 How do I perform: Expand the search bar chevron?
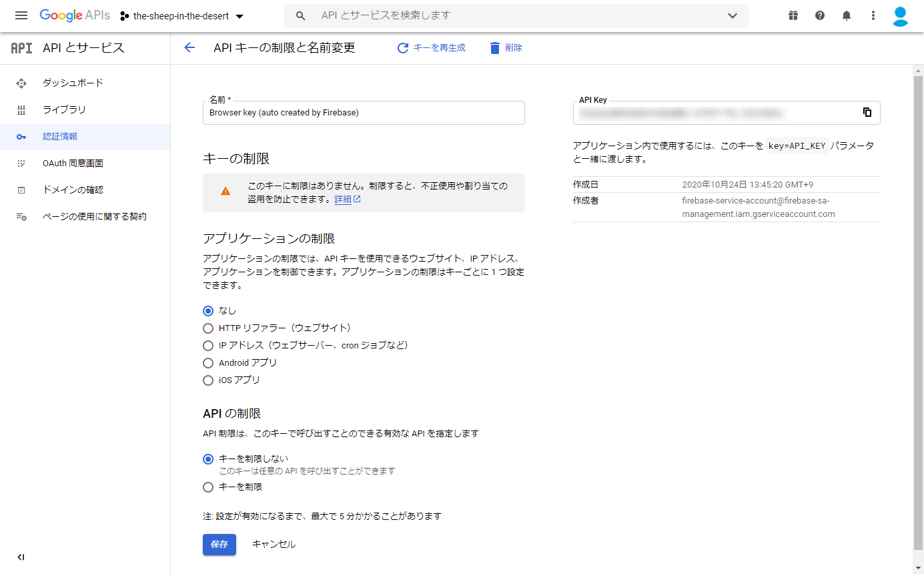(732, 15)
